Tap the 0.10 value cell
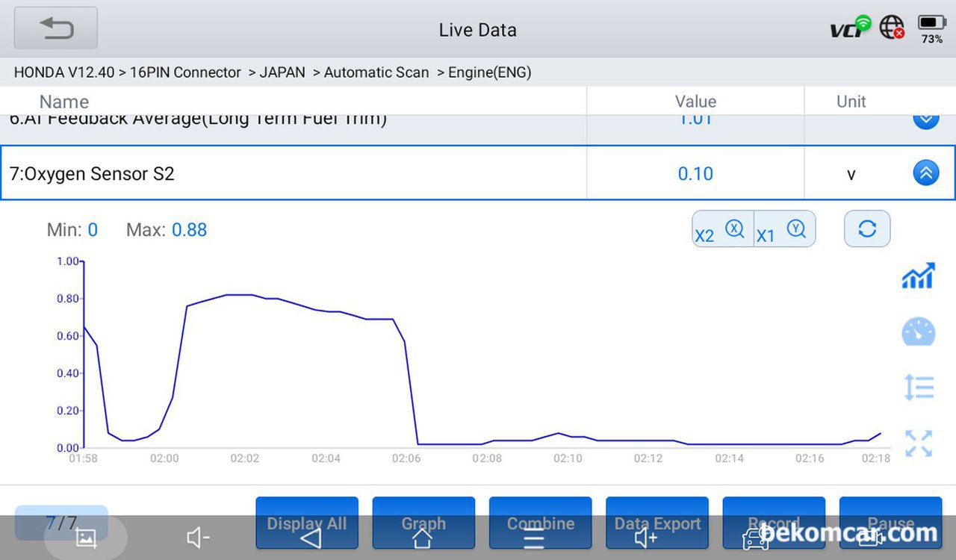The width and height of the screenshot is (956, 560). (x=695, y=174)
